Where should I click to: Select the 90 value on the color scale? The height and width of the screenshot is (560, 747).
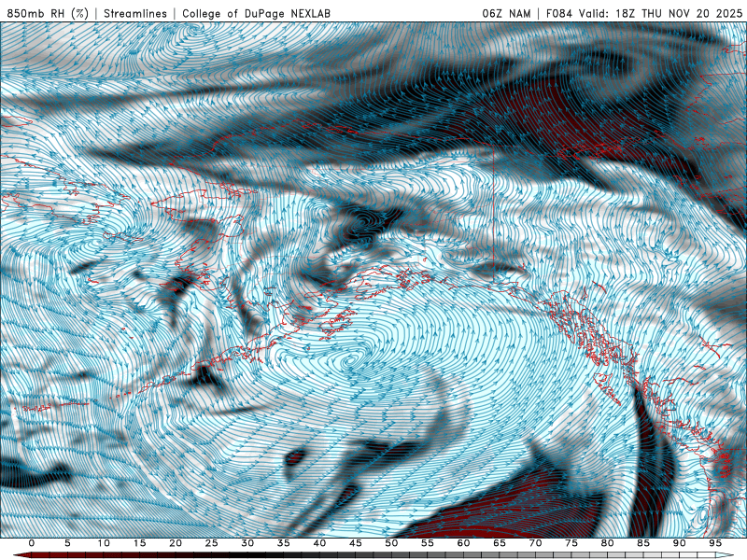click(x=680, y=543)
